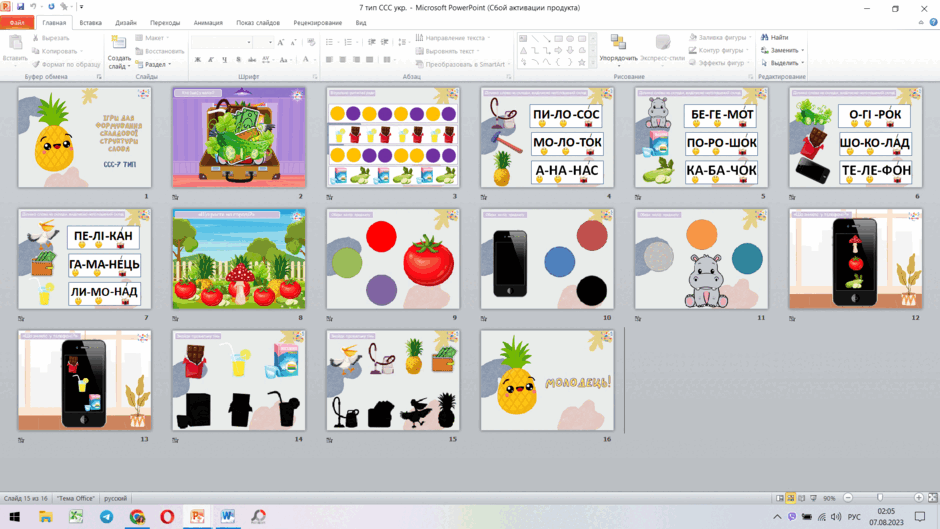This screenshot has width=940, height=529.
Task: Decrease the font size
Action: point(293,42)
